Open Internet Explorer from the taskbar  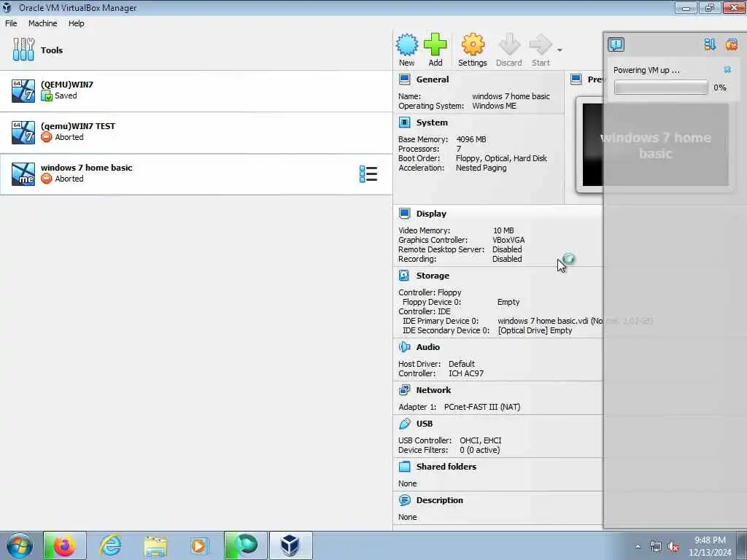pos(110,545)
